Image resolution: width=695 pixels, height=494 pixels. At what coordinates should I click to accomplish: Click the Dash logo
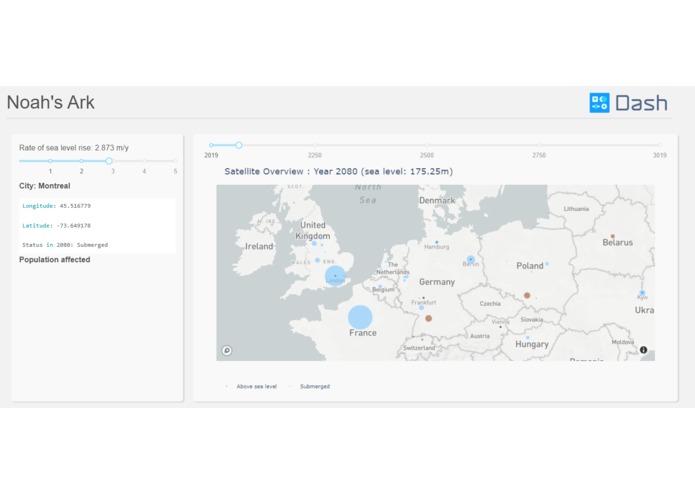point(628,103)
